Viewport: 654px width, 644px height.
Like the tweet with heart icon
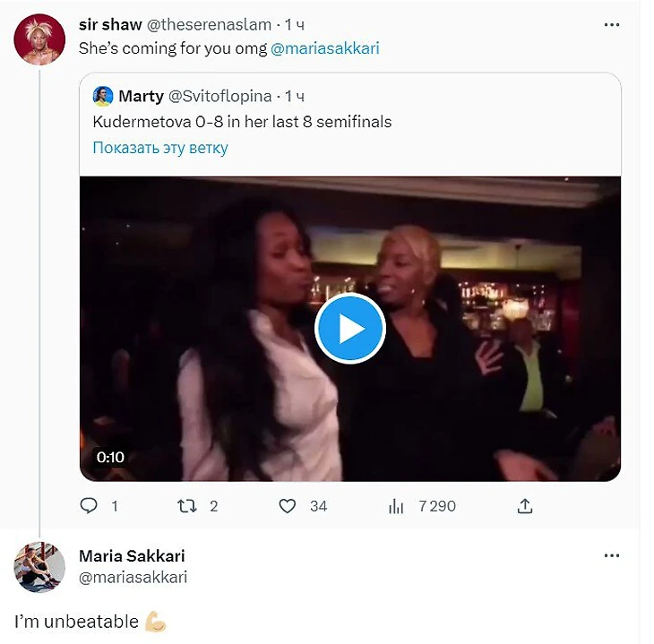287,506
